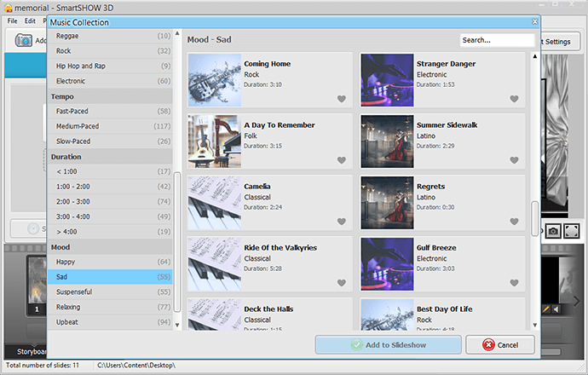
Task: Toggle heart on A Day To Remember
Action: click(341, 160)
